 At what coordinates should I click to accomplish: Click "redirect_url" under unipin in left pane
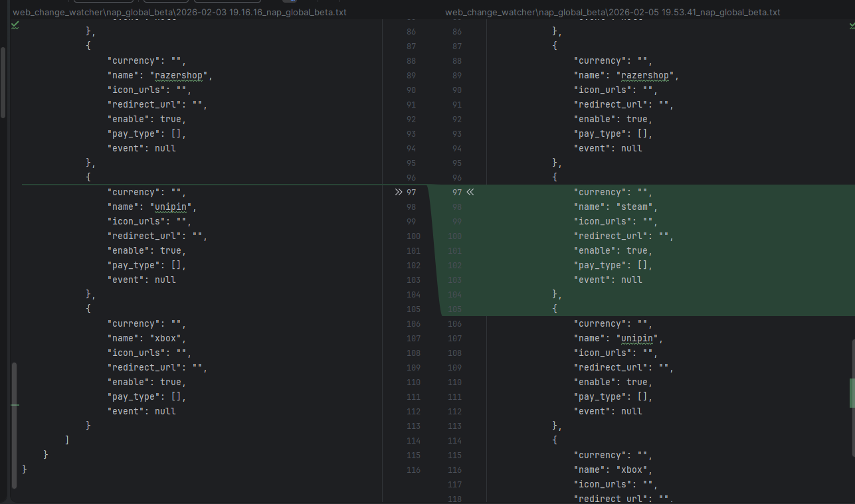tap(157, 236)
